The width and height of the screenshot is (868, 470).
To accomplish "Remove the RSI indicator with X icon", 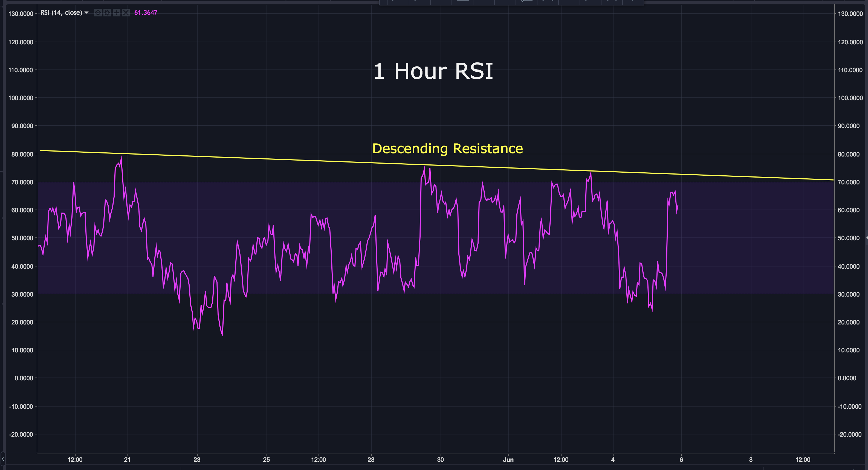I will tap(126, 13).
